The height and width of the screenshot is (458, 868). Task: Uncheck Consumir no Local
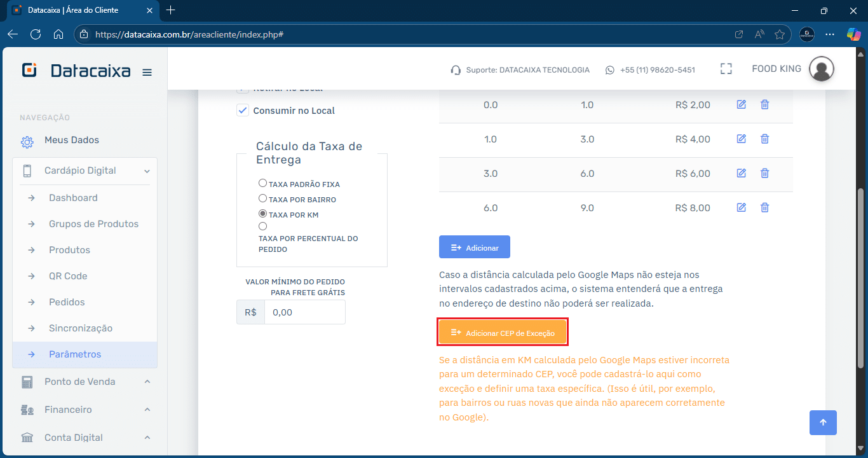pos(243,109)
